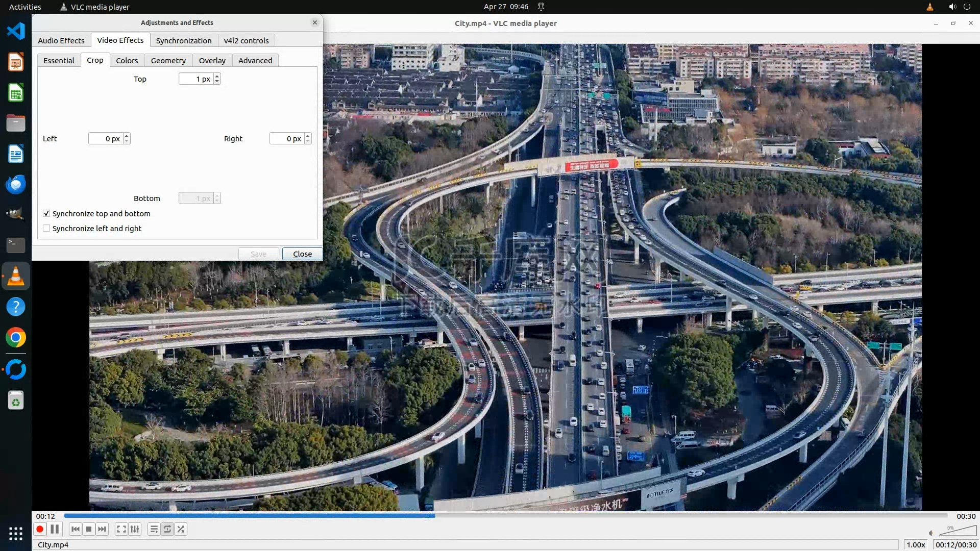The image size is (980, 551).
Task: Show the playlist panel
Action: click(154, 529)
